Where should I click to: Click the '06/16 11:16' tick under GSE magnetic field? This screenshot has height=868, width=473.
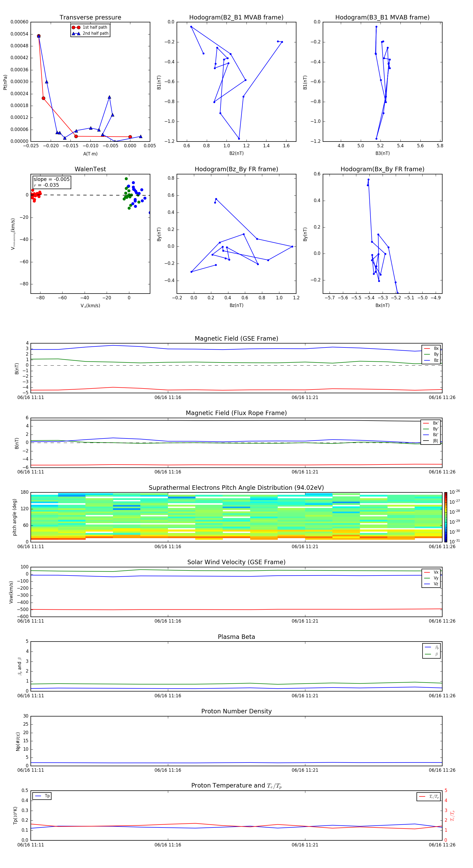(x=168, y=398)
